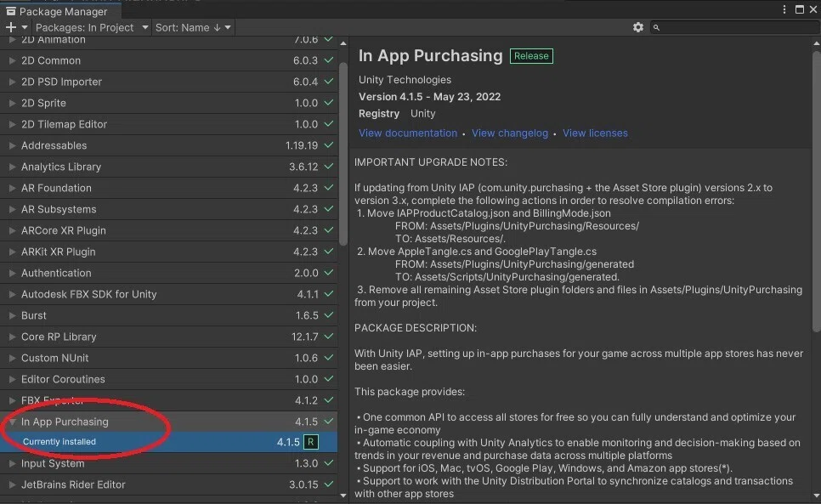Click the details pane scroll down arrow
Screen dimensions: 821x504
816,496
